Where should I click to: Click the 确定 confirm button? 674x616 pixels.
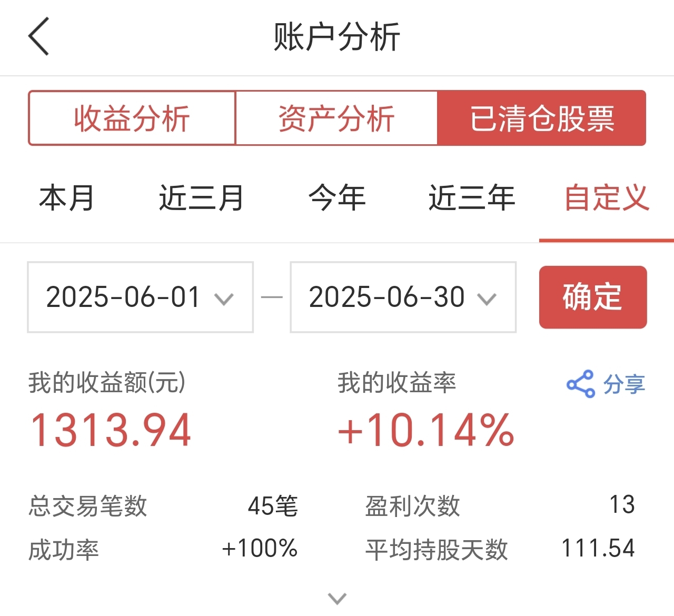(593, 297)
